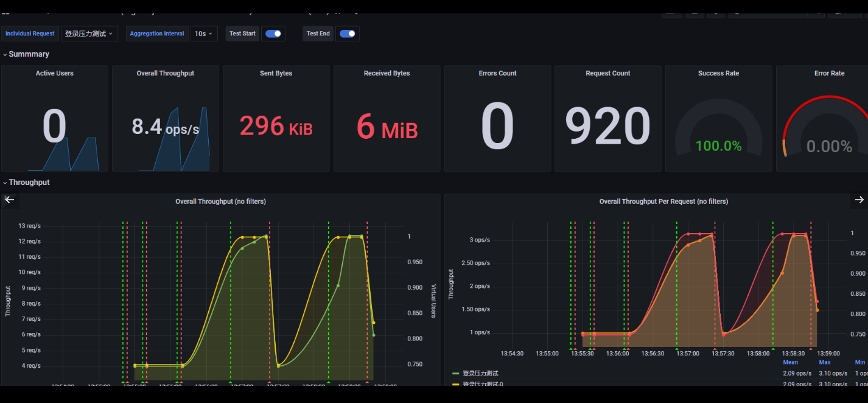Sort the legend by Mean column
The width and height of the screenshot is (868, 403).
coord(791,362)
